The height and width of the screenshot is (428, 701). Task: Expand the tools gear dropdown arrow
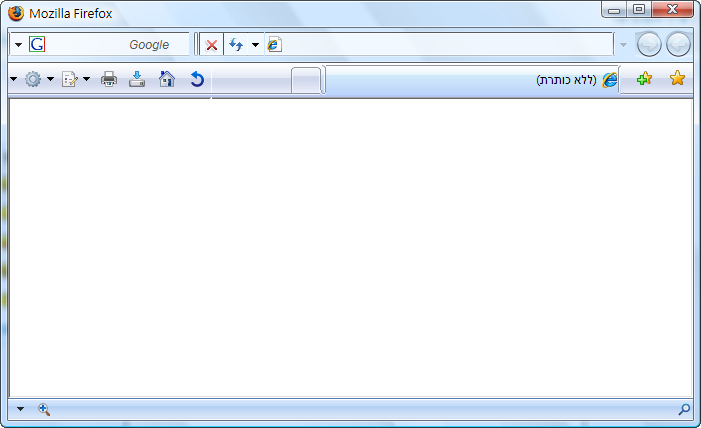(x=51, y=79)
